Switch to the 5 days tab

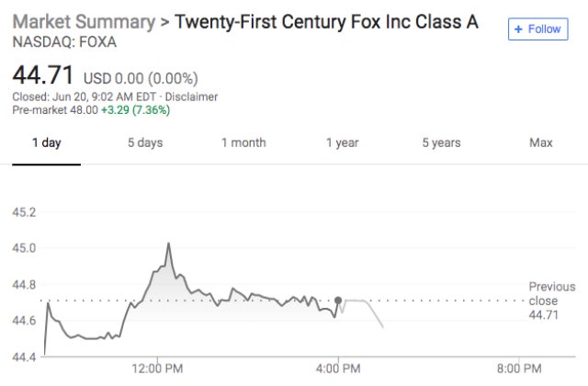click(x=145, y=142)
